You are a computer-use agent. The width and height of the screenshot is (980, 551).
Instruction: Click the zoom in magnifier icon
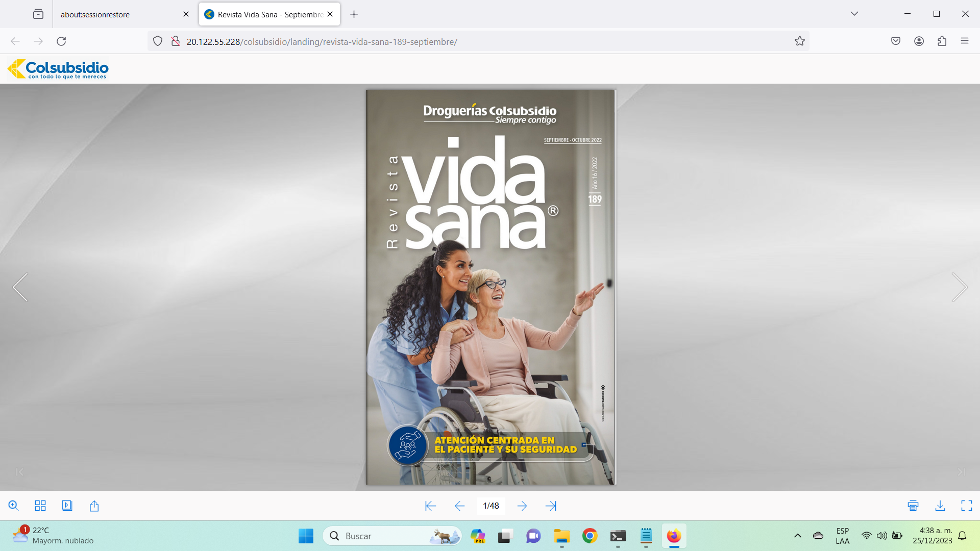pos(14,506)
